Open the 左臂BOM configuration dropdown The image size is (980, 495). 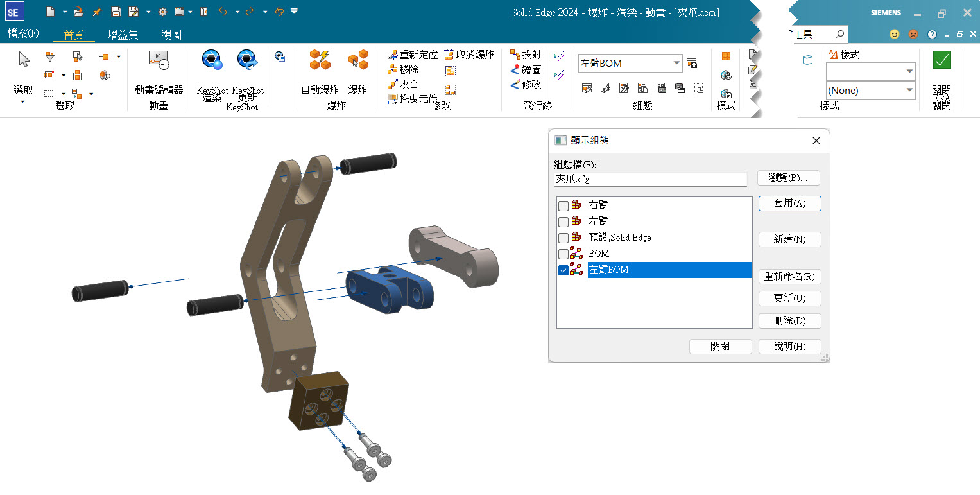676,63
